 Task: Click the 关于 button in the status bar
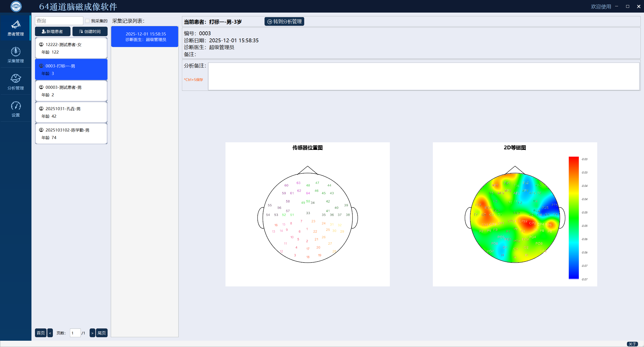point(632,344)
